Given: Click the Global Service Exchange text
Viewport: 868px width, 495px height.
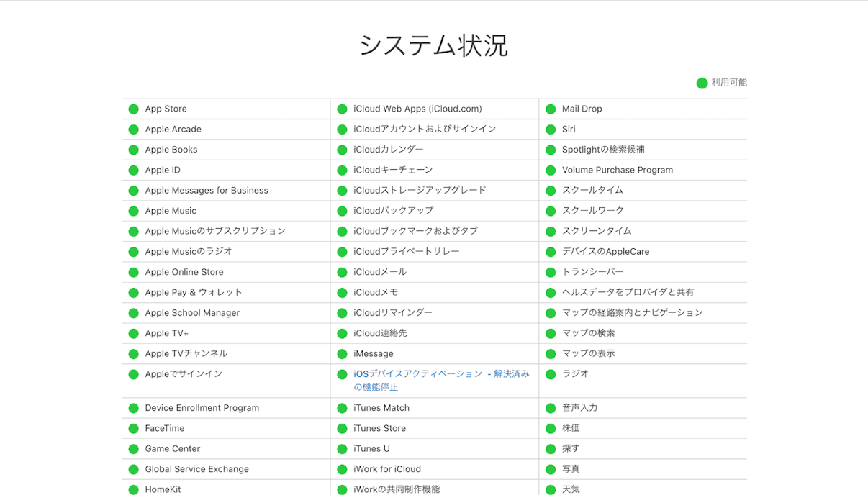Looking at the screenshot, I should [197, 469].
